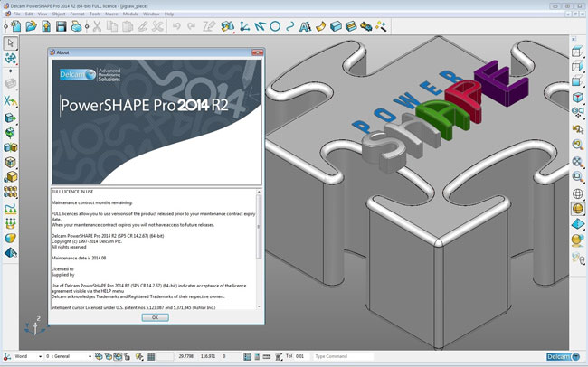Save the model with the floppy disk icon
The image size is (588, 367).
[x=62, y=26]
